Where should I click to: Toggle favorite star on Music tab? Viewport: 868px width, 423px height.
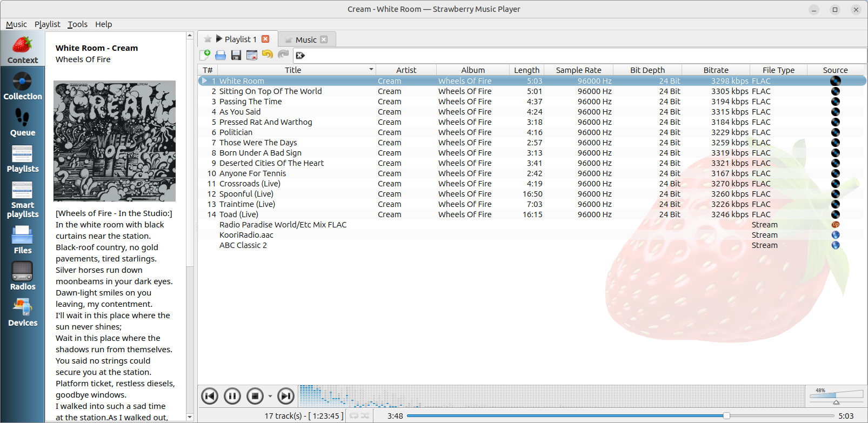289,39
